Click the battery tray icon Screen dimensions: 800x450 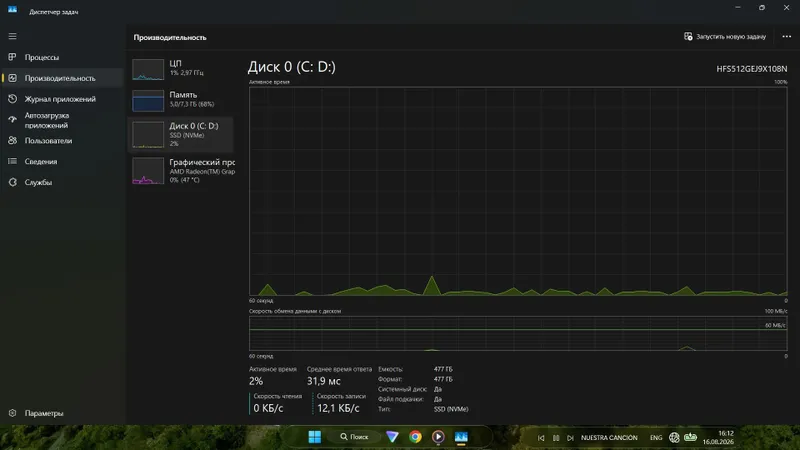tap(690, 437)
